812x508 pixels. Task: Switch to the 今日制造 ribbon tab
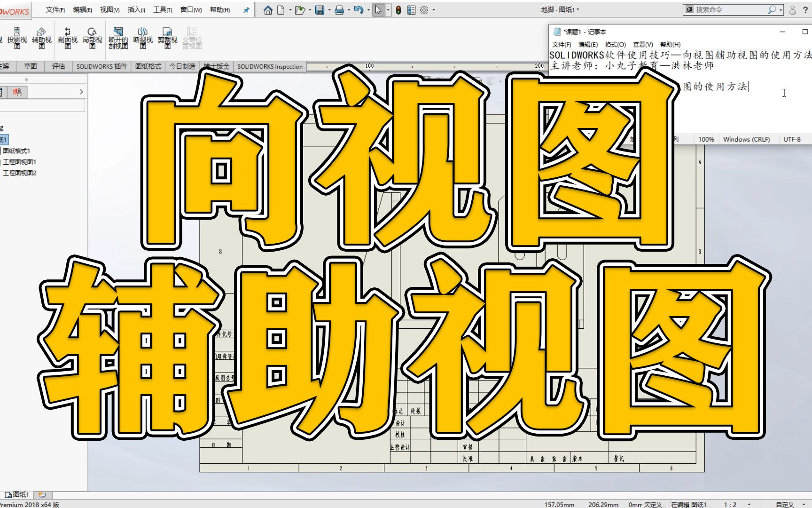coord(182,66)
